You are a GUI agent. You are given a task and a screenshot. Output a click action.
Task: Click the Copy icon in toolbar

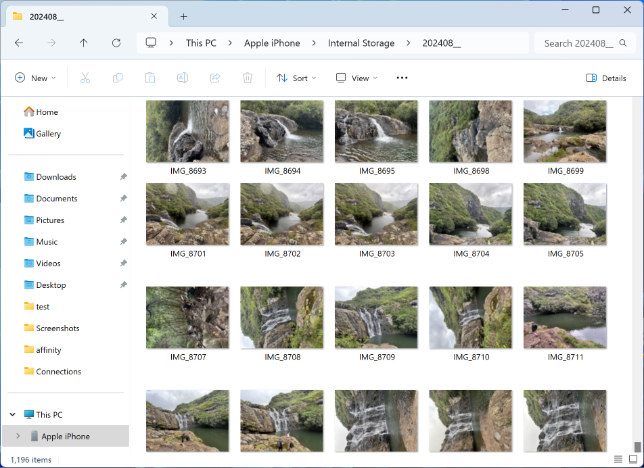point(118,78)
